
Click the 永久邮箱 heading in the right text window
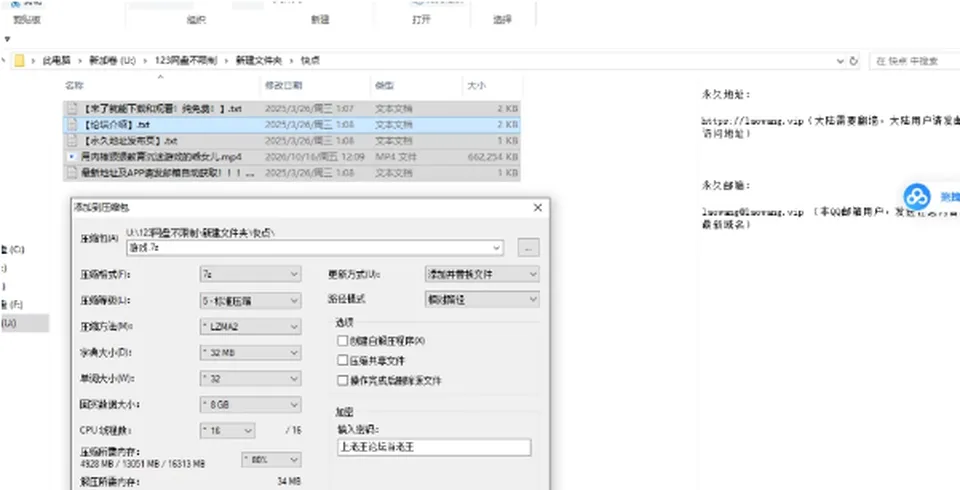click(x=726, y=185)
